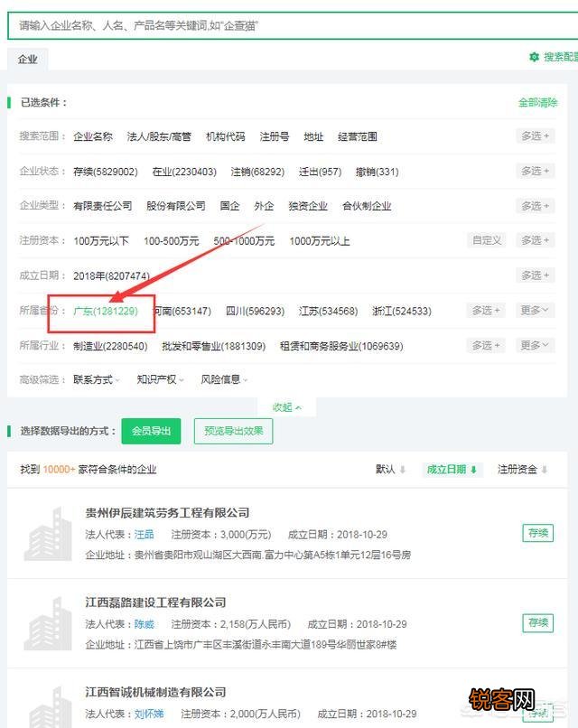
Task: Click 全部清除 to clear all filters
Action: [537, 103]
